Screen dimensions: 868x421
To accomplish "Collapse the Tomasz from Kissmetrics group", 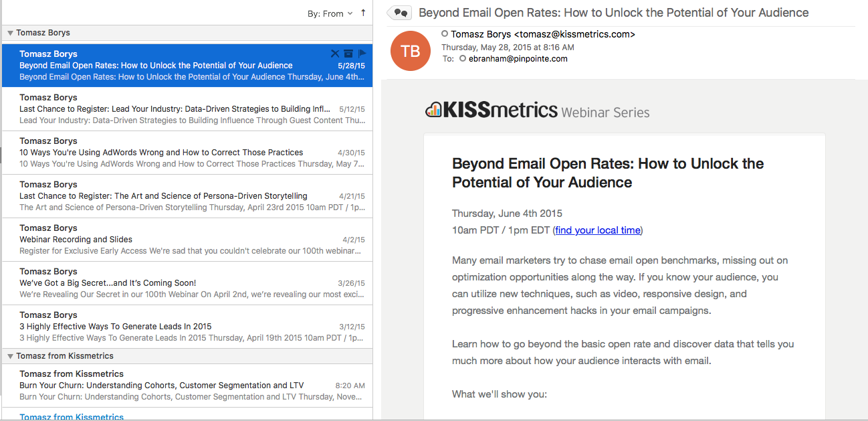I will coord(10,356).
